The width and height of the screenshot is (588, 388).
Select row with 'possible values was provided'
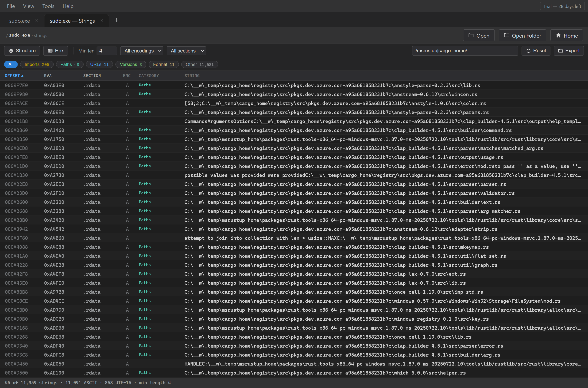[x=294, y=175]
